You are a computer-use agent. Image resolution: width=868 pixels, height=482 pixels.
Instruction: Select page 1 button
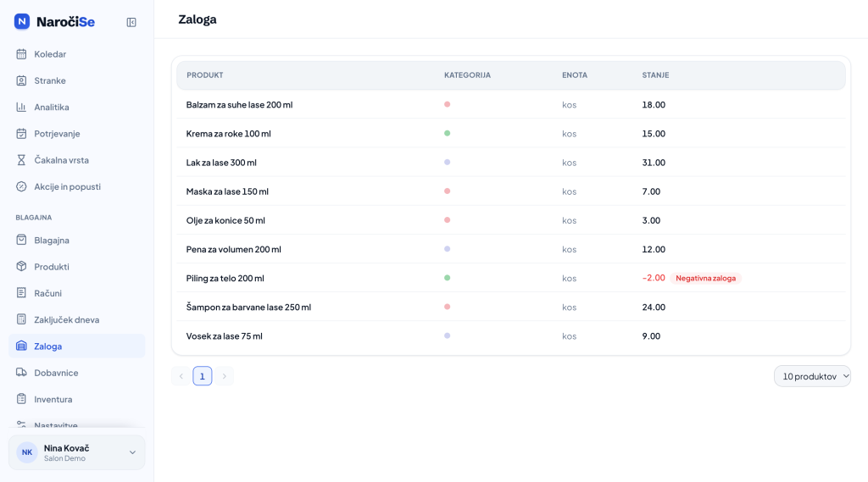[202, 376]
